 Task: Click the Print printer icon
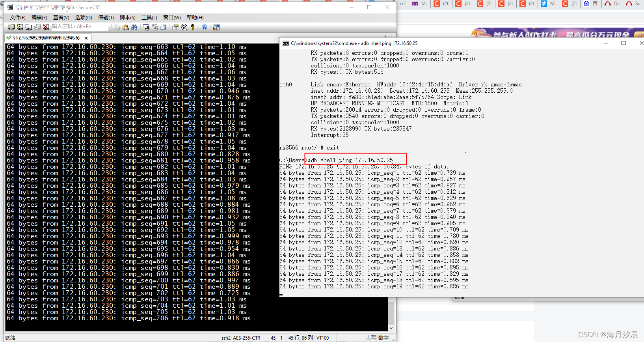(164, 27)
